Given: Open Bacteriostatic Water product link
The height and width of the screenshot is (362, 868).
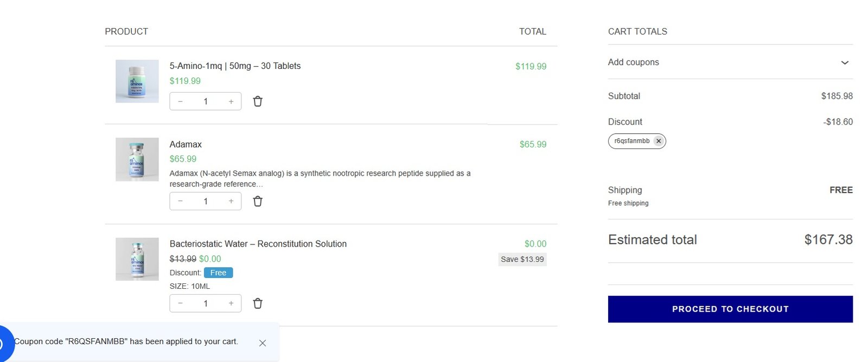Looking at the screenshot, I should [x=258, y=244].
